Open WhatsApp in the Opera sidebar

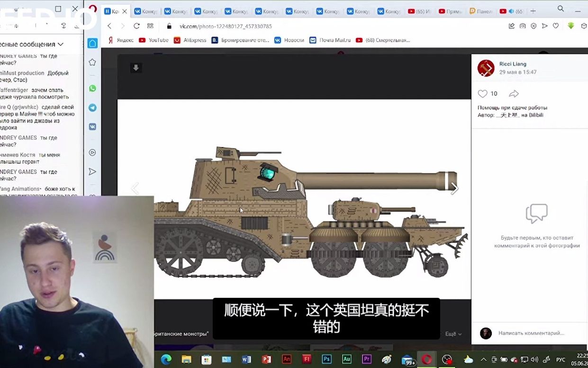[92, 88]
